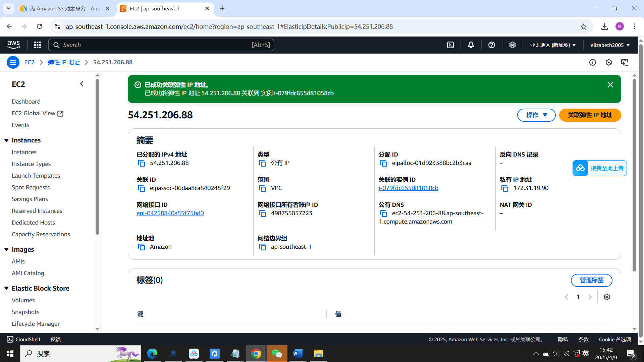Viewport: 644px width, 362px height.
Task: Copy the public DNS name
Action: coord(384,214)
